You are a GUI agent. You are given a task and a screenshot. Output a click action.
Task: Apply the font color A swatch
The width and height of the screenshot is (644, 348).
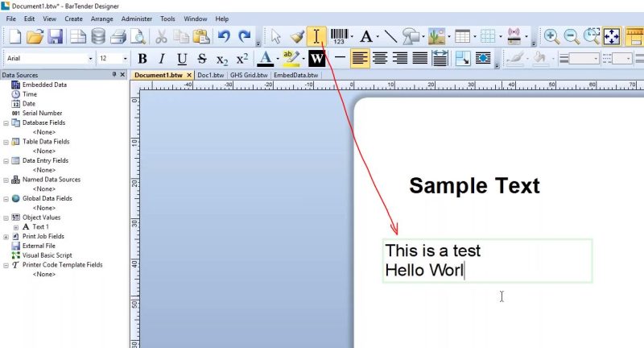tap(266, 59)
